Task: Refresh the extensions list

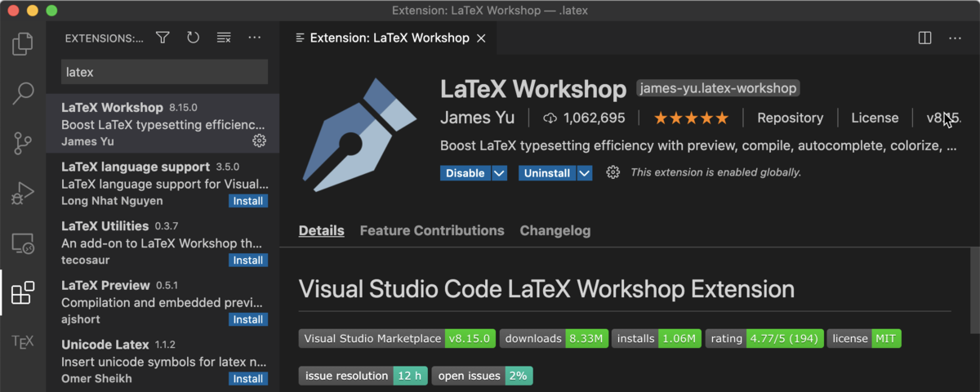Action: click(x=193, y=38)
